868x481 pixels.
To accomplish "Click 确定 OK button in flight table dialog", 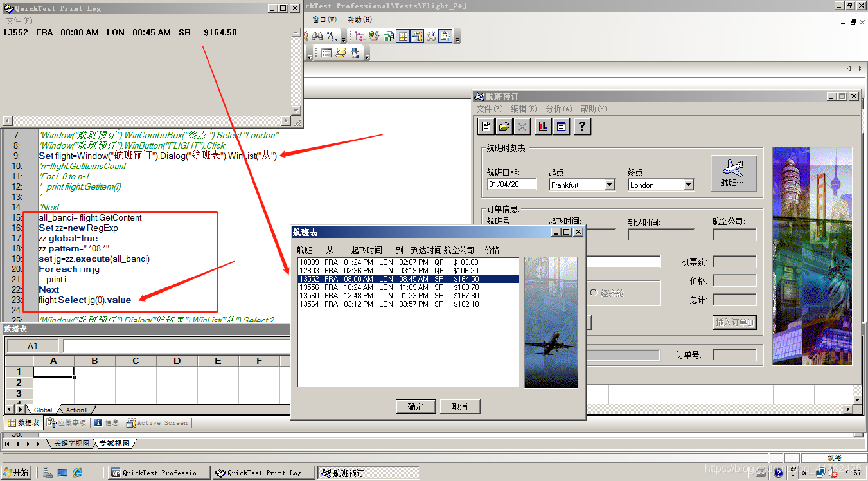I will pos(416,406).
